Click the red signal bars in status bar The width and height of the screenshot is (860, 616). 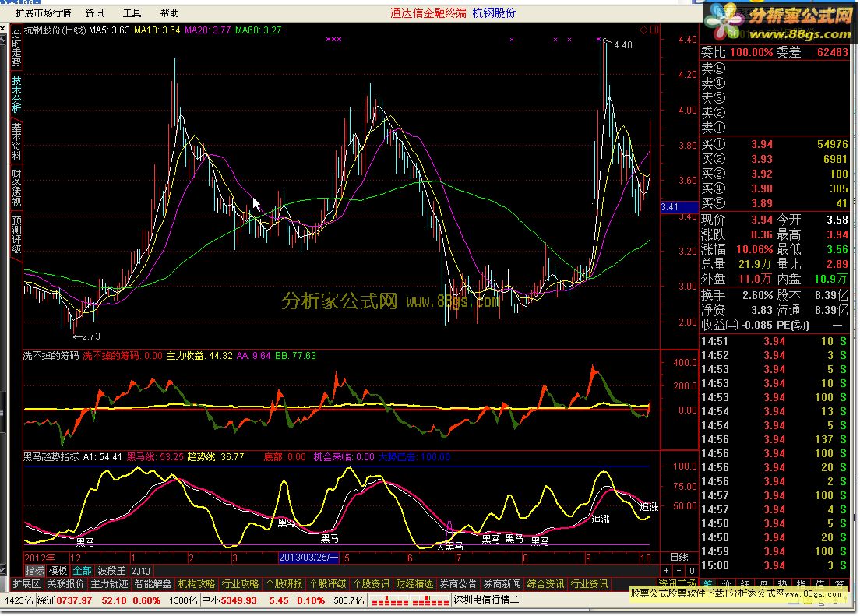point(410,600)
